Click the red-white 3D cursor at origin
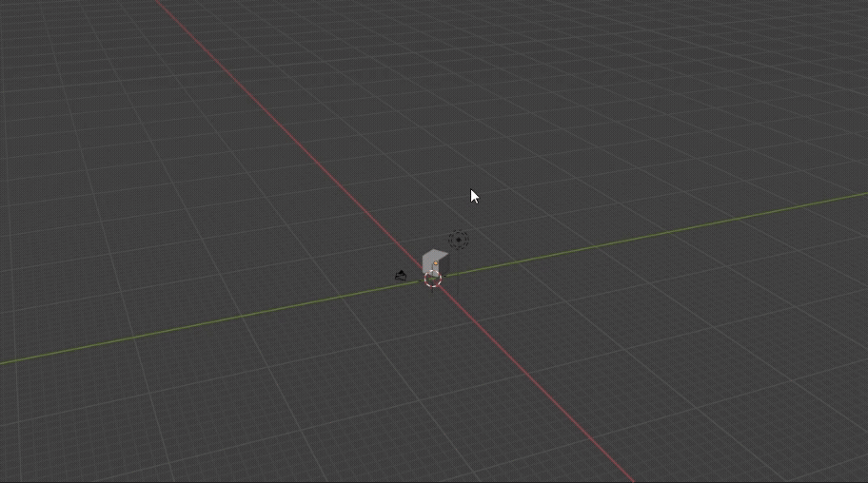The image size is (868, 483). (x=433, y=279)
